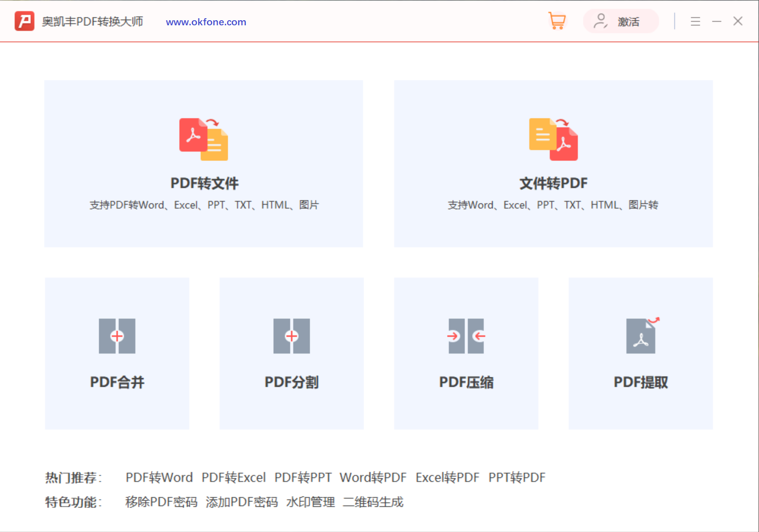Visit the www.okfone.com link

click(x=205, y=22)
